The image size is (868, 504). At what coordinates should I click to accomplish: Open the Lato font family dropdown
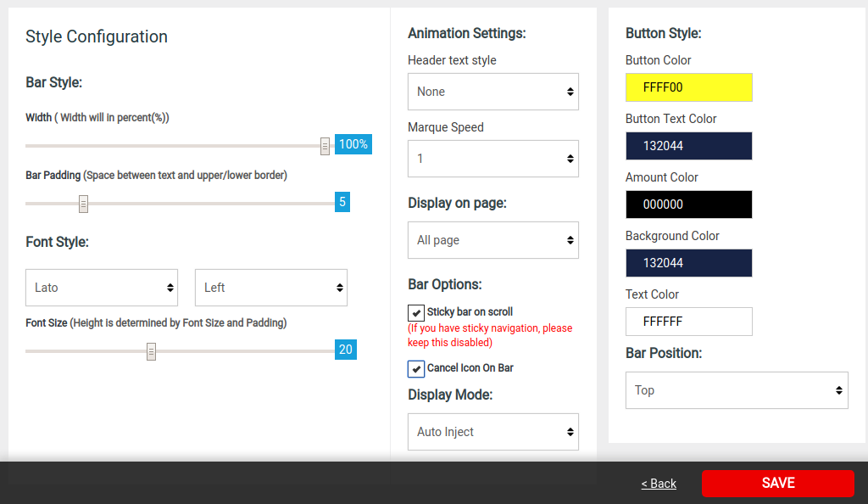tap(102, 288)
